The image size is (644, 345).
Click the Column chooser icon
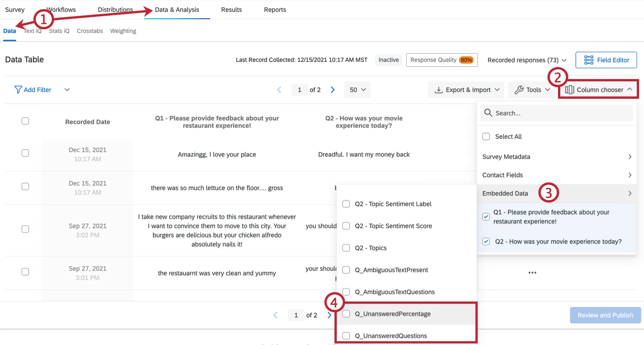[570, 90]
